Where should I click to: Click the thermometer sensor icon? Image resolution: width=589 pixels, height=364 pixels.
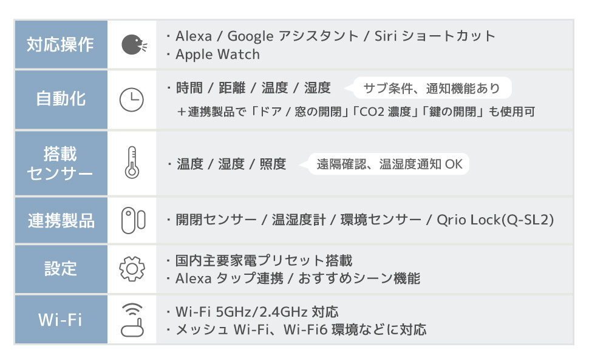point(132,163)
